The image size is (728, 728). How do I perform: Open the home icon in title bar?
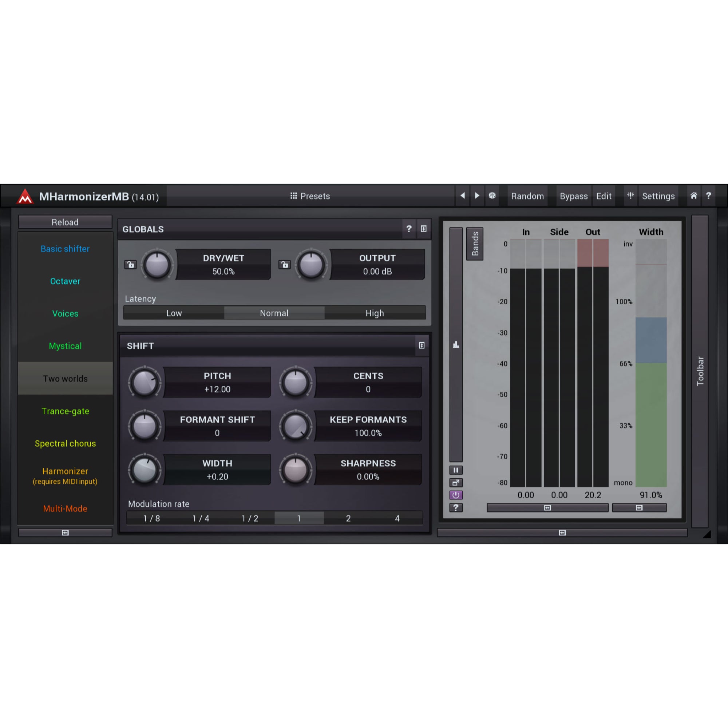[x=694, y=195]
